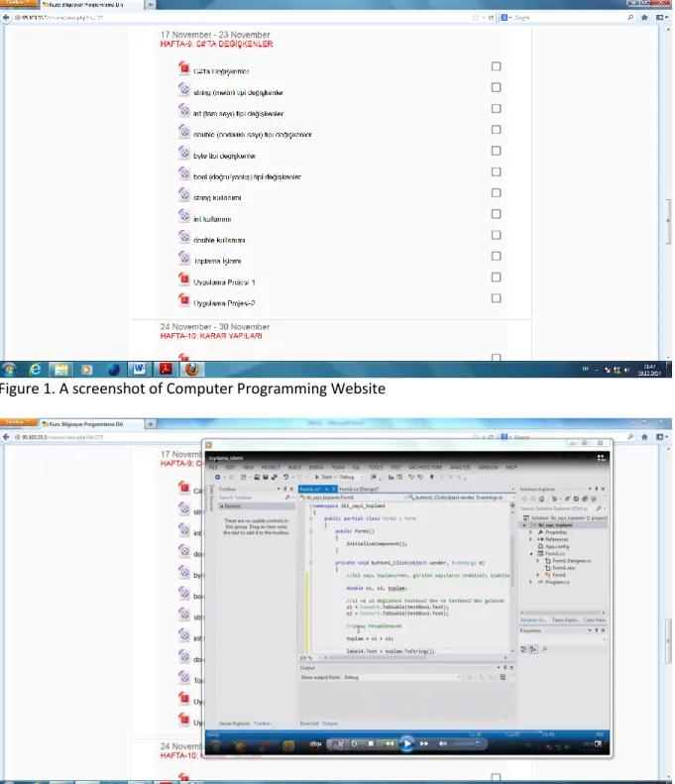Open Firefox from the Figure 1 taskbar
This screenshot has height=784, width=675.
coord(192,370)
